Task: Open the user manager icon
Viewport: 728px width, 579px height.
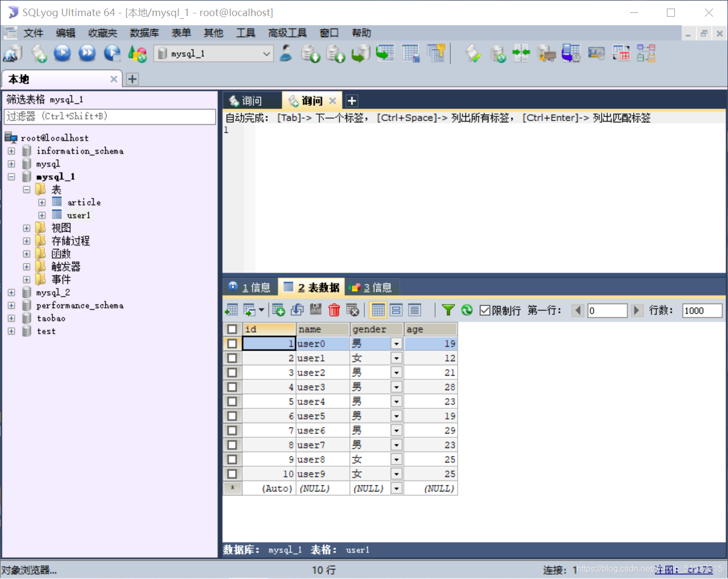Action: coord(286,53)
